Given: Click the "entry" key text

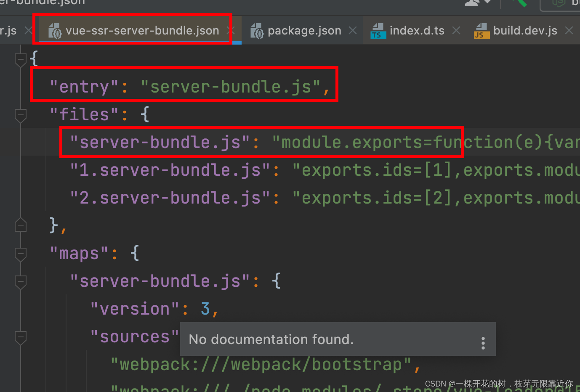Looking at the screenshot, I should 84,87.
